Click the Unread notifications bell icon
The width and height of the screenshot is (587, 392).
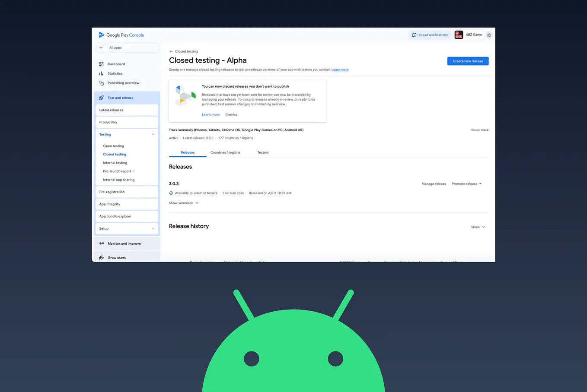414,35
